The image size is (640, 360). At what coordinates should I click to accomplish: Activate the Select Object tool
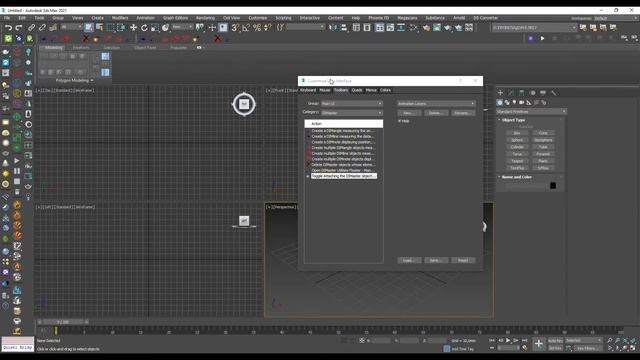pyautogui.click(x=89, y=28)
